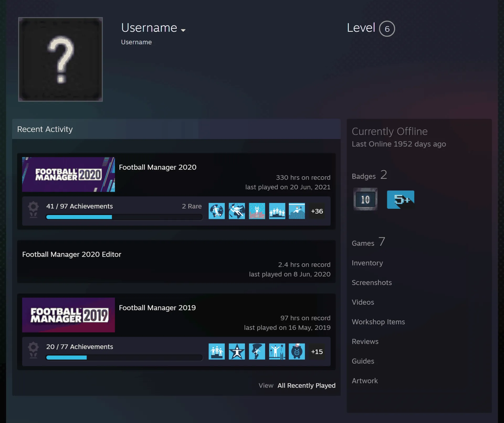Open the 5+ games owned badge
Image resolution: width=504 pixels, height=423 pixels.
tap(401, 200)
